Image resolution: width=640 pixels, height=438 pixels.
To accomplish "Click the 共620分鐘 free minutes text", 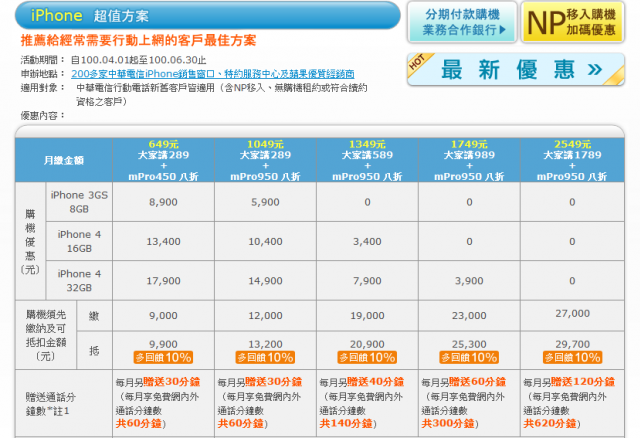I will coord(550,424).
